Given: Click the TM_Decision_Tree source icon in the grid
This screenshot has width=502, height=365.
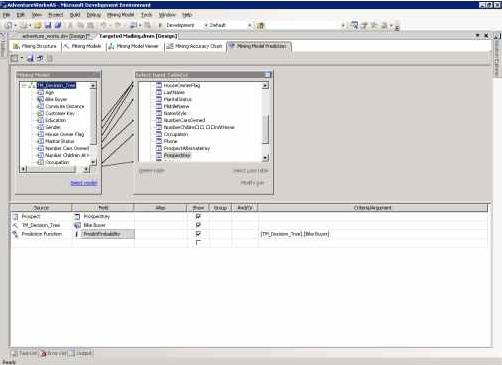Looking at the screenshot, I should pyautogui.click(x=15, y=225).
